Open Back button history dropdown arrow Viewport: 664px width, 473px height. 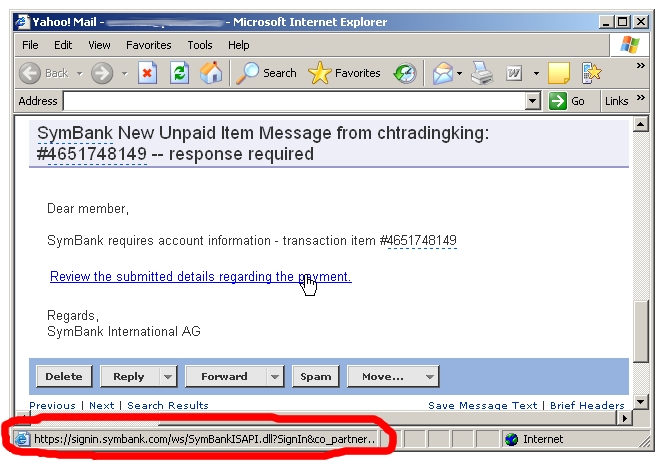tap(80, 74)
